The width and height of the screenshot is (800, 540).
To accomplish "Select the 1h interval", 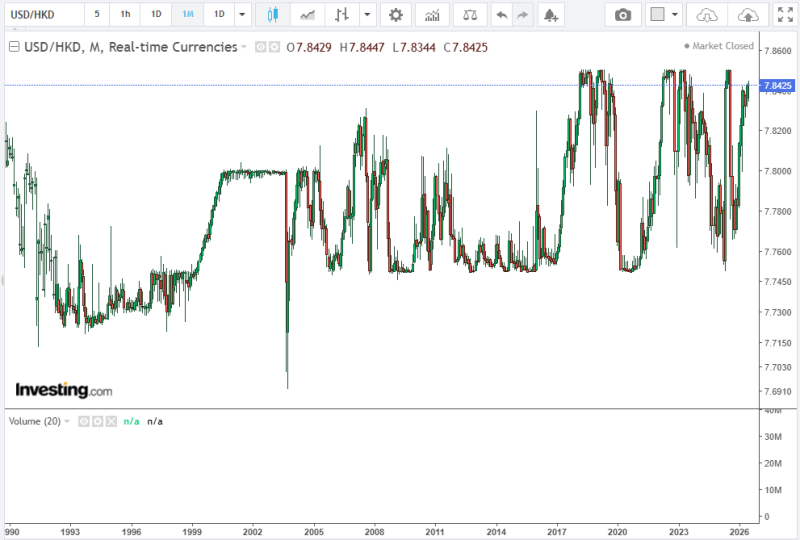I will click(125, 14).
